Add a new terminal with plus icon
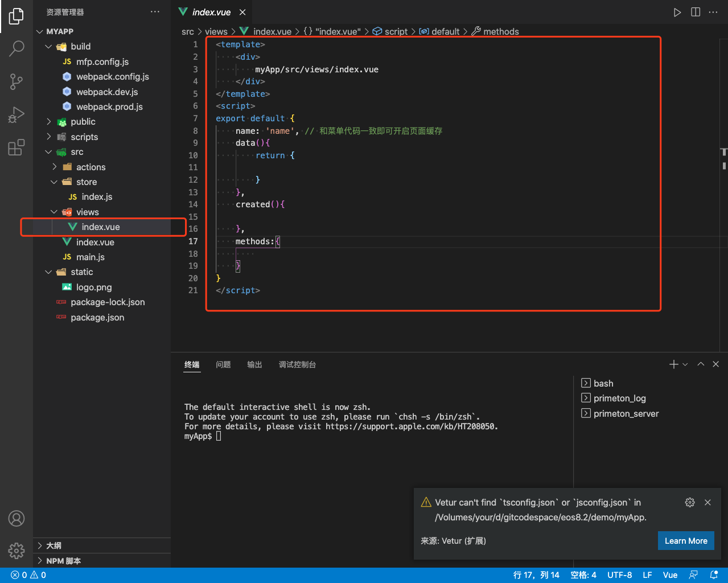This screenshot has height=583, width=728. [673, 364]
